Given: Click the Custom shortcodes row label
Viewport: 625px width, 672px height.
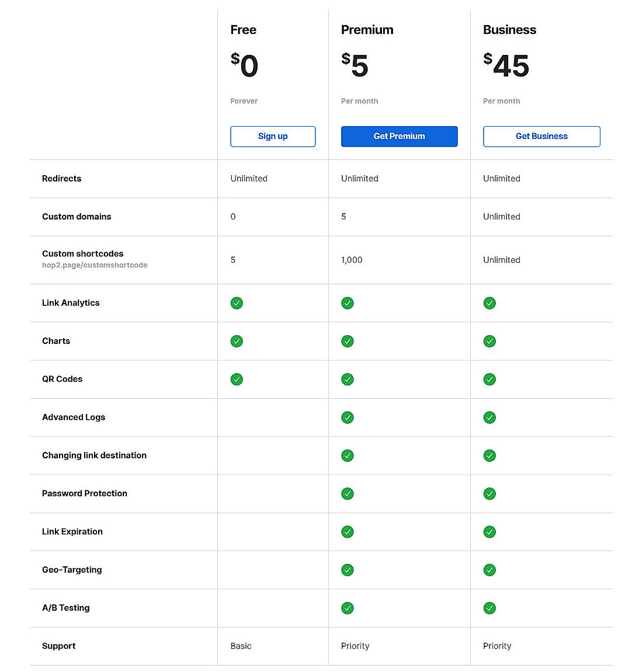Looking at the screenshot, I should [x=82, y=254].
